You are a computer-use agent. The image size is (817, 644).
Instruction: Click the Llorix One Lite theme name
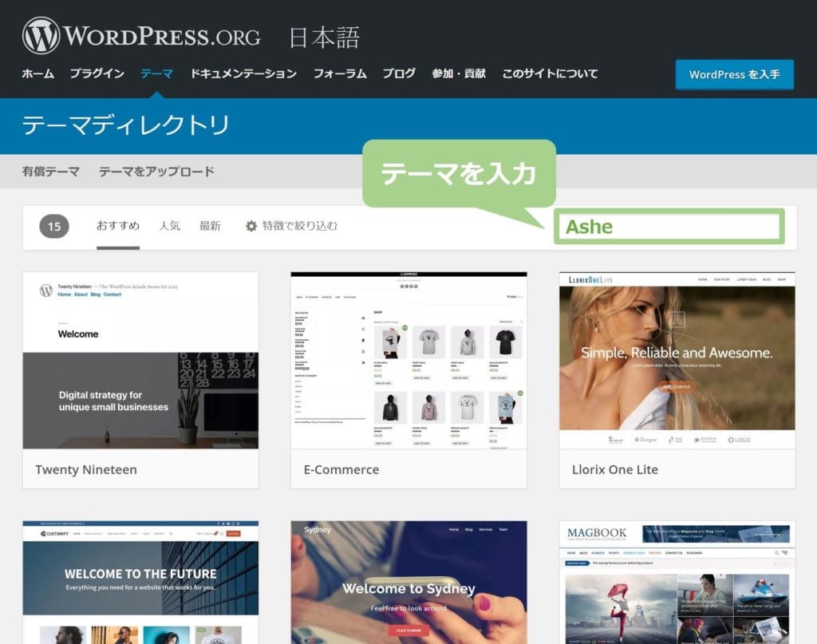click(615, 469)
